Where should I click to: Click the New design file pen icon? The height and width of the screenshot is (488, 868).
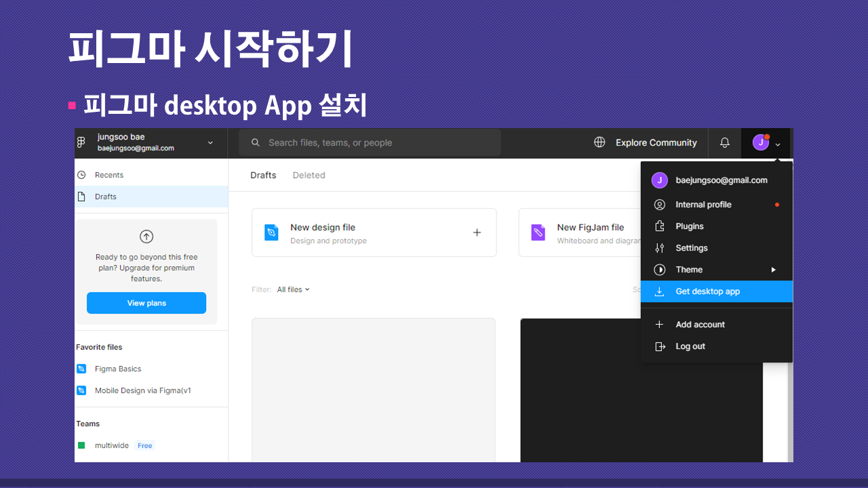pyautogui.click(x=271, y=232)
